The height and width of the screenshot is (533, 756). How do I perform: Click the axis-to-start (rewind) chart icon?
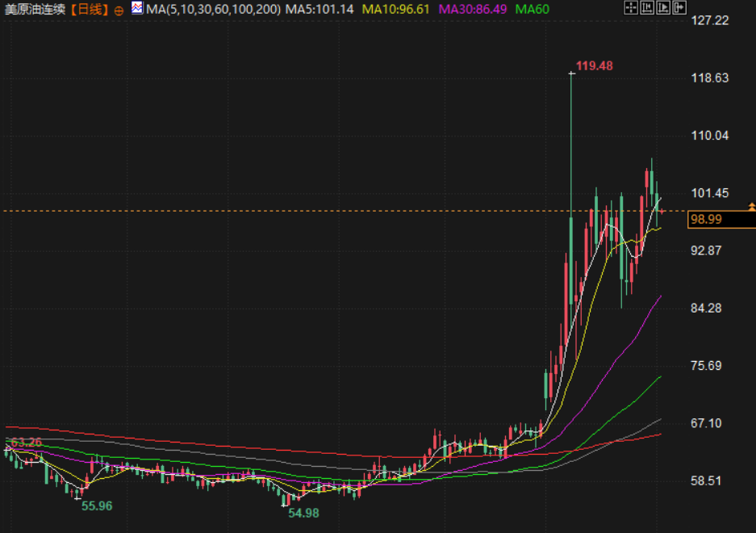[647, 7]
